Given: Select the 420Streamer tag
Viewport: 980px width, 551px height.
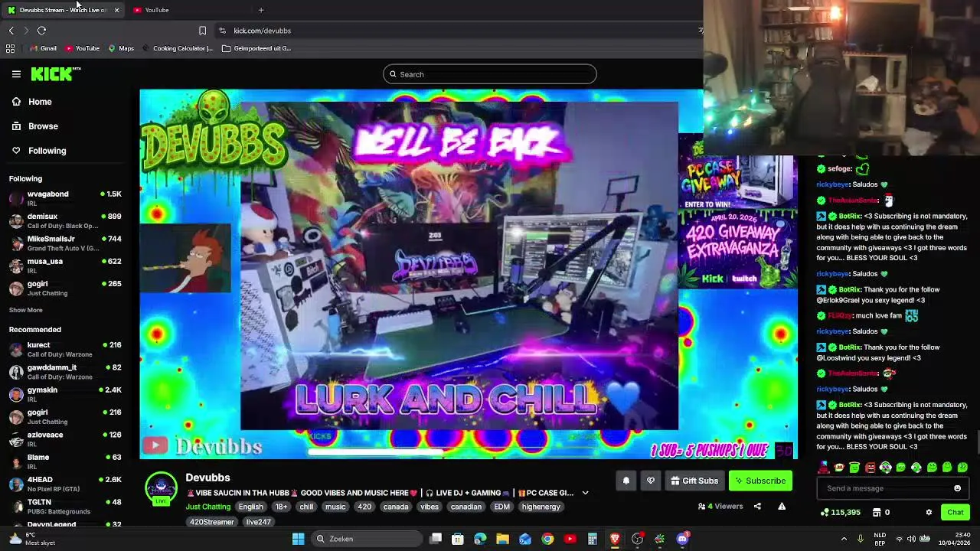Looking at the screenshot, I should tap(212, 522).
